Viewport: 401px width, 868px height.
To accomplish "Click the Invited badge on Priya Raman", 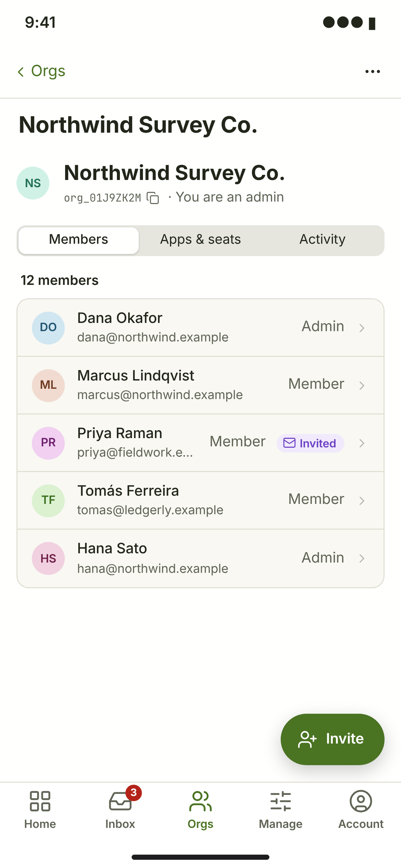I will coord(310,443).
